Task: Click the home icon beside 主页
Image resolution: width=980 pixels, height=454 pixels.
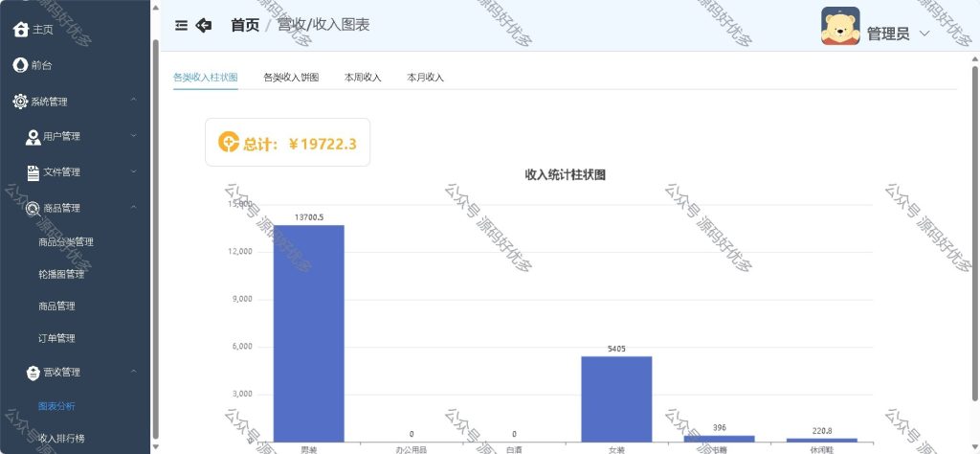Action: (x=21, y=30)
